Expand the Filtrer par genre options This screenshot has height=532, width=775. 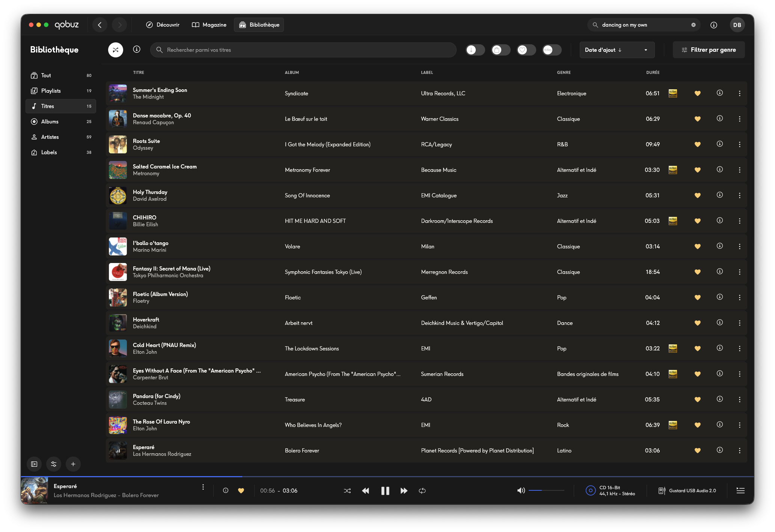709,50
